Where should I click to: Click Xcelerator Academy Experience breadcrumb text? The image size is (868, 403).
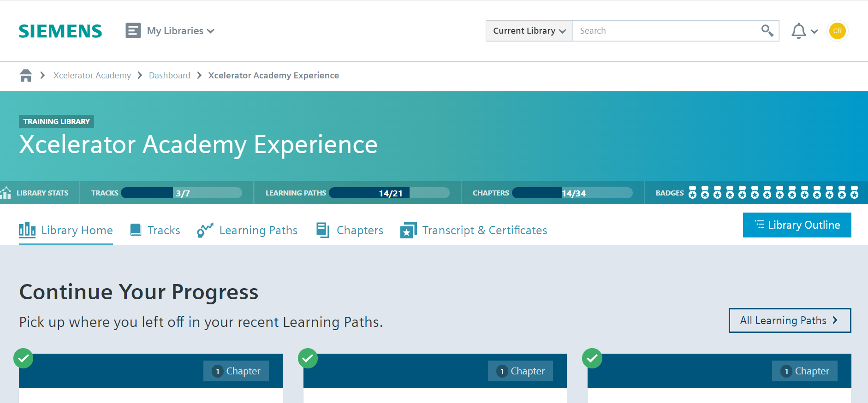(x=273, y=75)
